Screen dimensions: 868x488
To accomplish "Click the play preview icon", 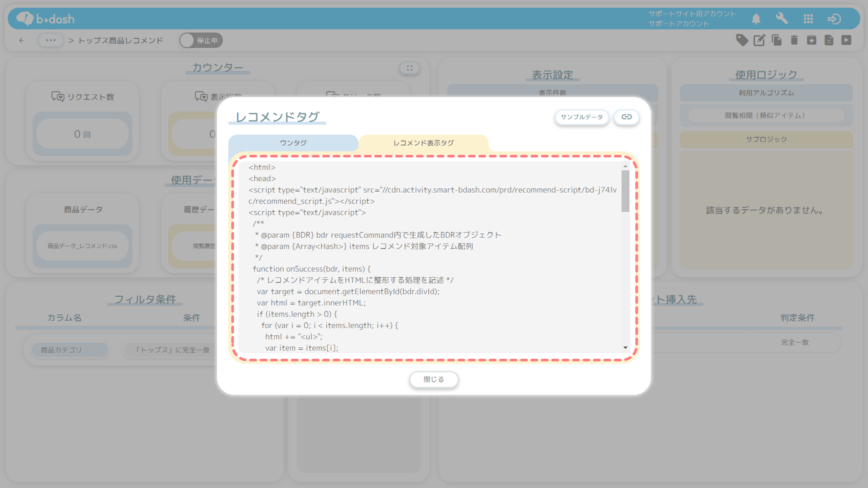I will click(846, 40).
